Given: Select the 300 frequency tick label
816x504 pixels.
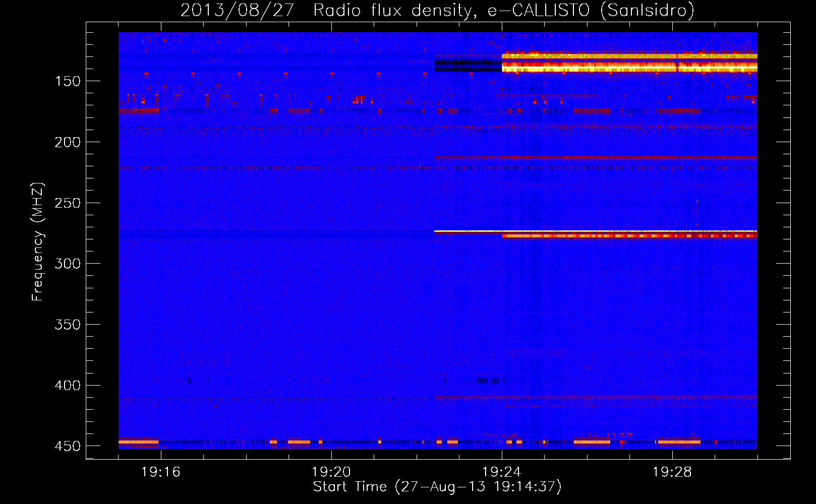Looking at the screenshot, I should [x=68, y=264].
